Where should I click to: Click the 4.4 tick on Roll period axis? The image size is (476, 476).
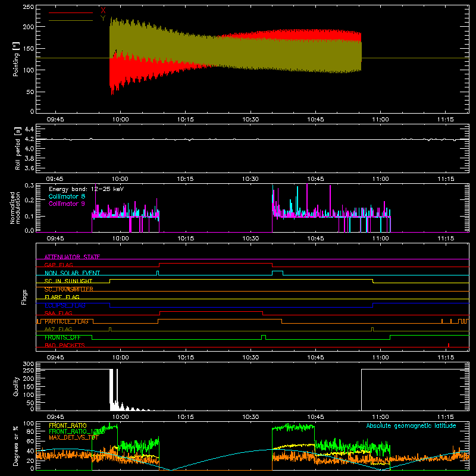tap(29, 129)
